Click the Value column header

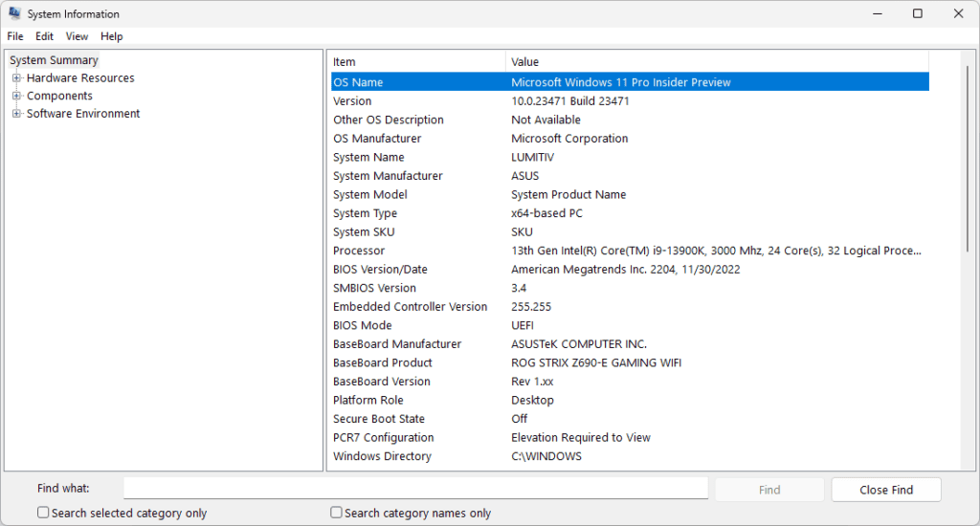[x=717, y=62]
